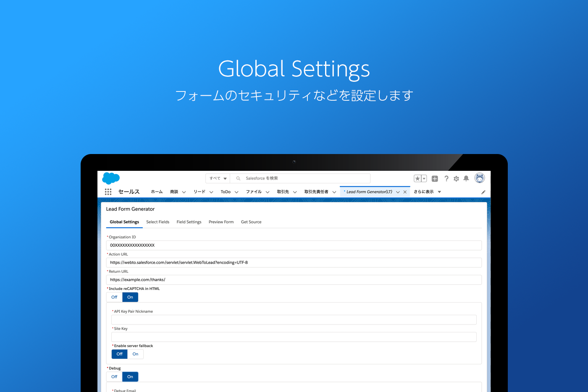Open the notifications bell icon
588x392 pixels.
point(466,178)
